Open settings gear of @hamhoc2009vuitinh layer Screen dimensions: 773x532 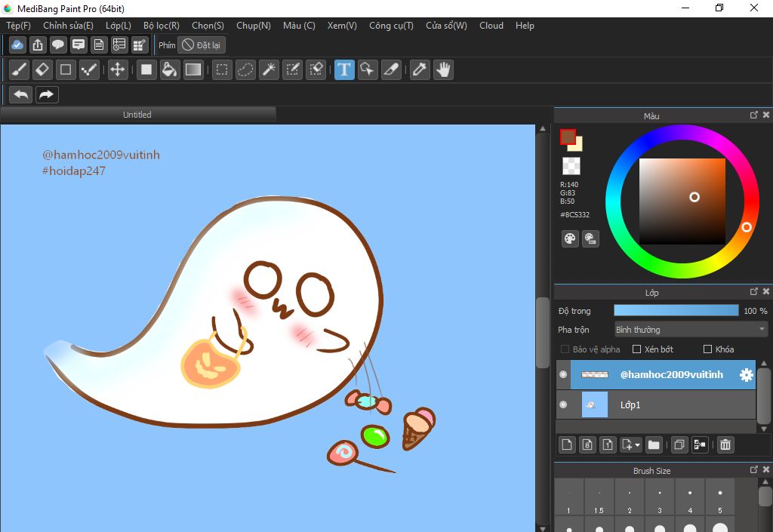747,375
